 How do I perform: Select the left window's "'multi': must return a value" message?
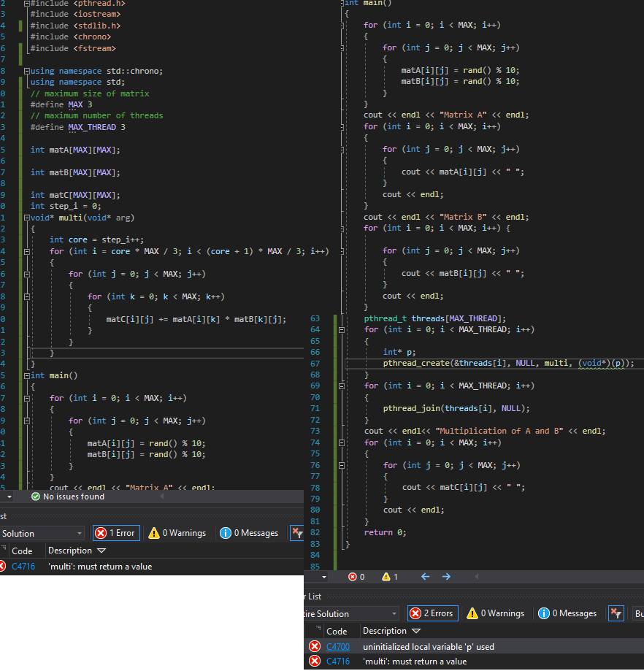100,566
